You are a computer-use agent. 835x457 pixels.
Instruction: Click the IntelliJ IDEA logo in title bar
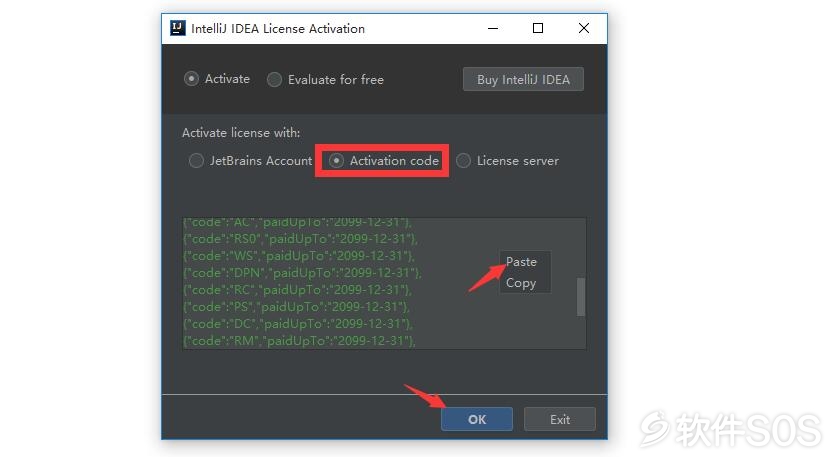177,28
